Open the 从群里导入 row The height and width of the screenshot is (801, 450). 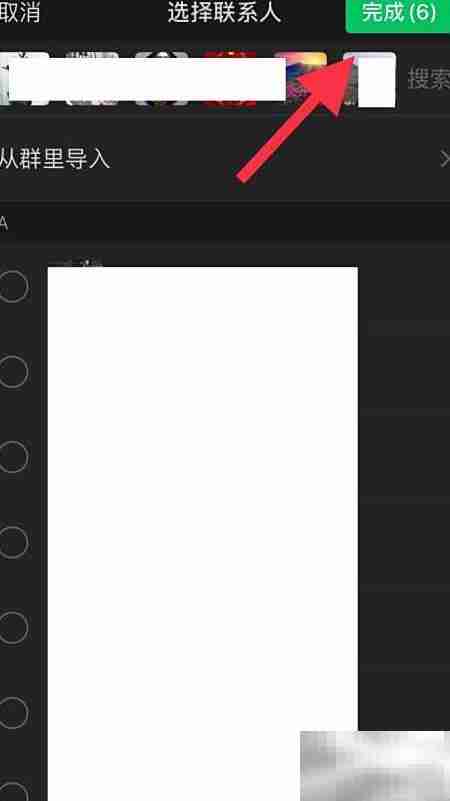pos(225,160)
